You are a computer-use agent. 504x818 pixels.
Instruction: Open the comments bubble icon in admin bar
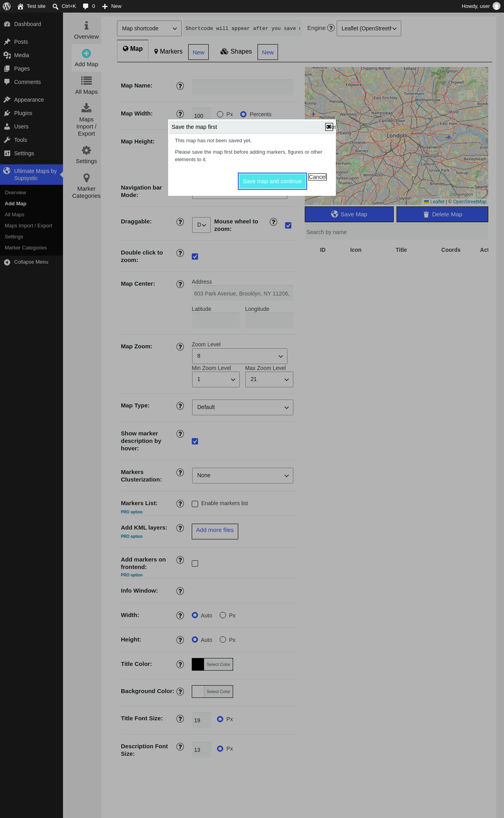[85, 6]
